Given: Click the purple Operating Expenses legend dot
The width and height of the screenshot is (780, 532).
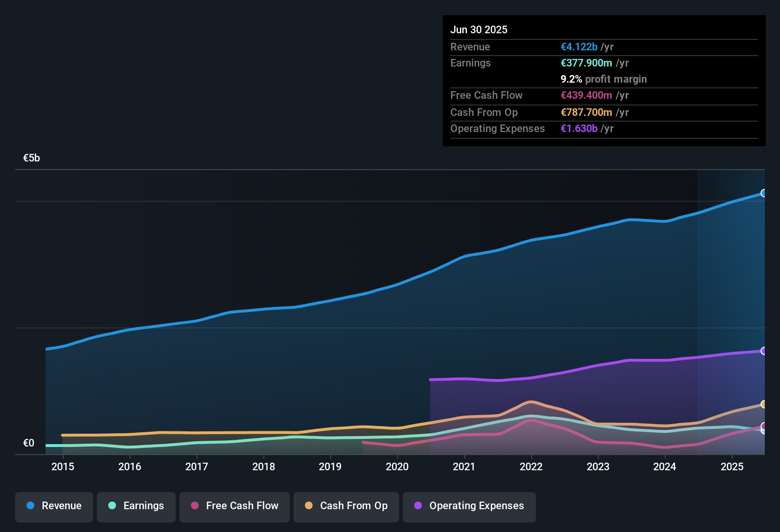Looking at the screenshot, I should 417,506.
